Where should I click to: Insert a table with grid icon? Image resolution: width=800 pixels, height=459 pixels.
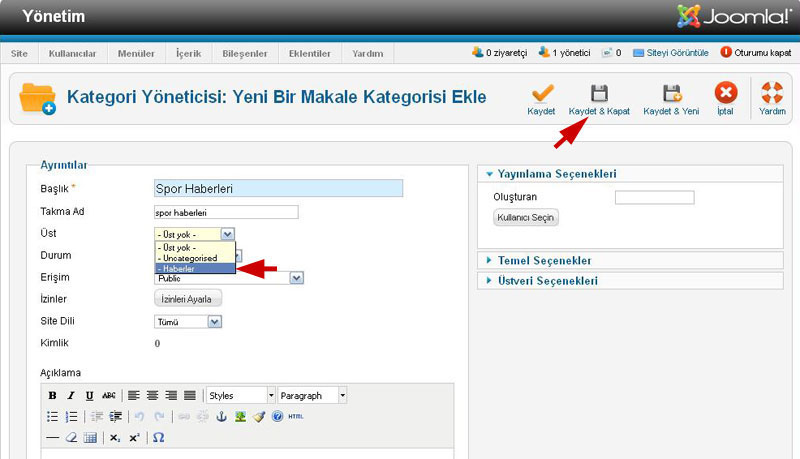(x=90, y=438)
